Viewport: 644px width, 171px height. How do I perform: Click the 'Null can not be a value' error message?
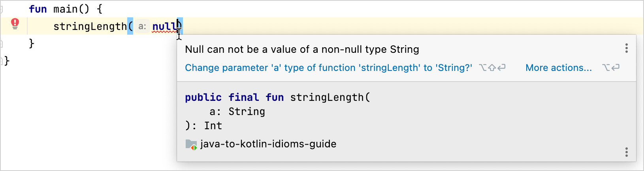tap(302, 49)
